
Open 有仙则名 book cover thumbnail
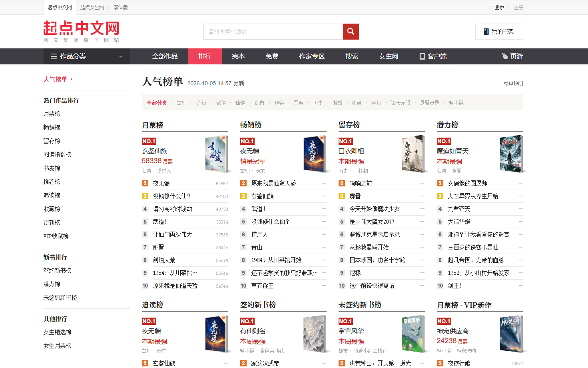click(x=315, y=334)
